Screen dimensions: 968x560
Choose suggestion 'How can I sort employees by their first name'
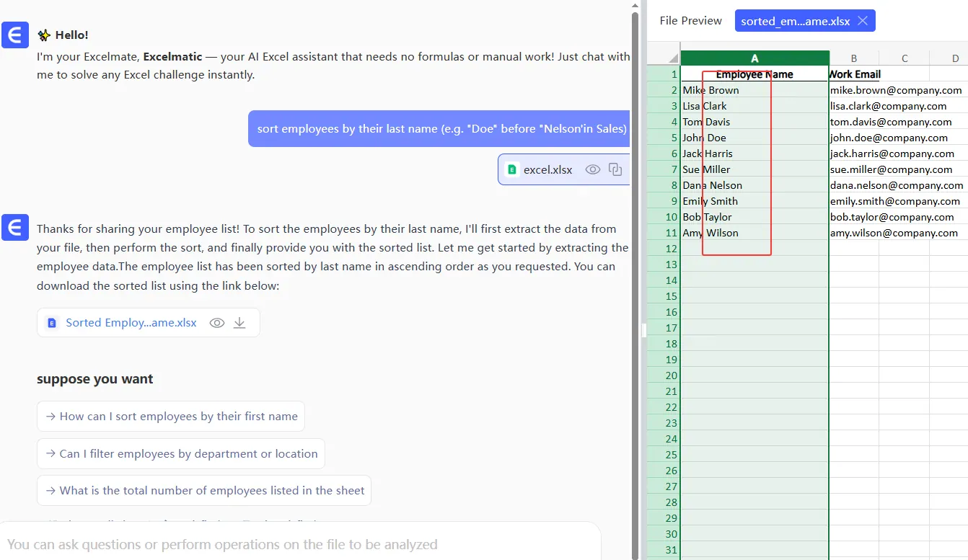[171, 417]
